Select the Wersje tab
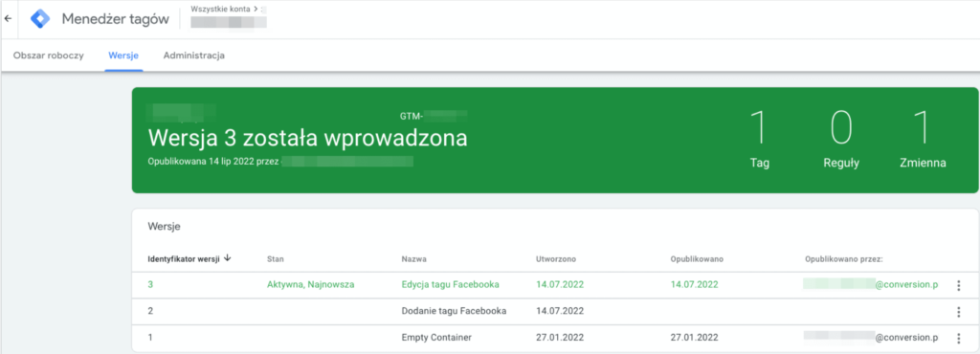The width and height of the screenshot is (980, 354). [123, 55]
